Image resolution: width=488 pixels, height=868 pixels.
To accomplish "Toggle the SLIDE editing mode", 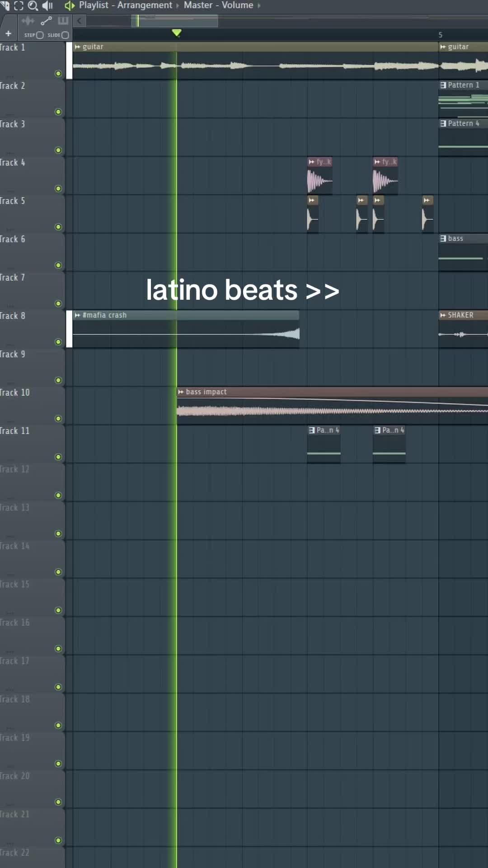I will point(65,35).
